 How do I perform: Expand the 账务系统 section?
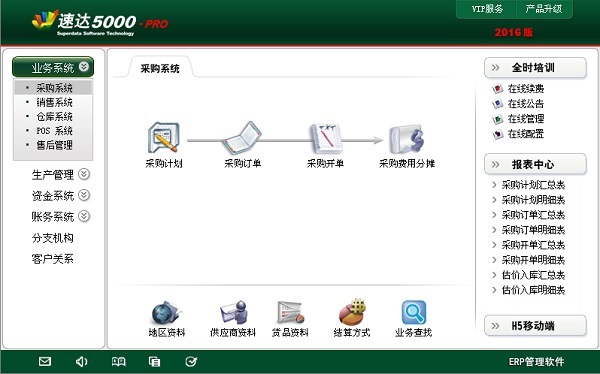[x=84, y=216]
